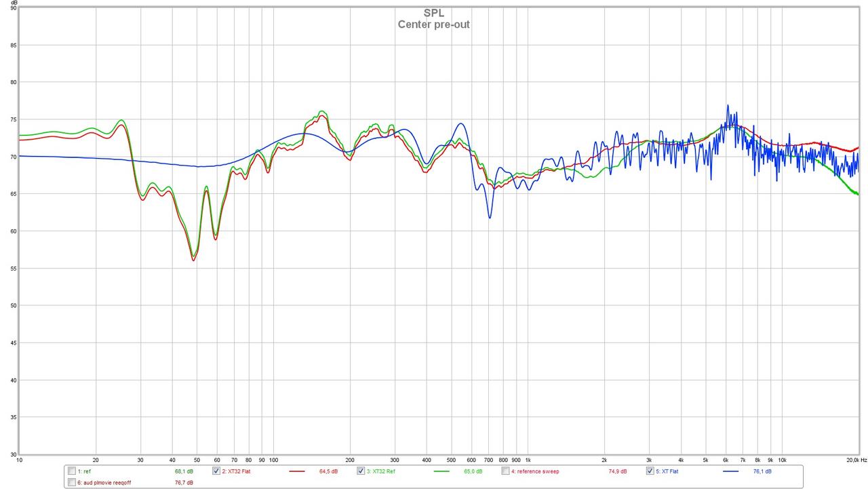
Task: Tick the '4: reference sweep' checkbox
Action: (505, 471)
